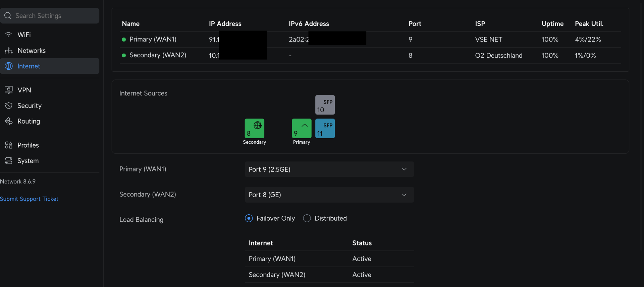
Task: Click the VPN monitor icon
Action: tap(8, 90)
